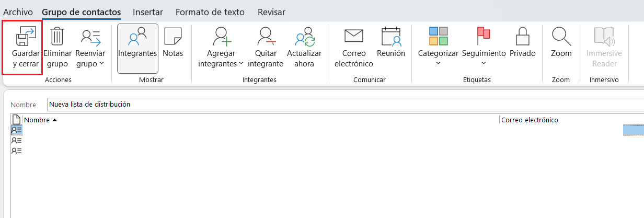This screenshot has width=644, height=218.
Task: Click Eliminar grupo trash icon
Action: [57, 37]
